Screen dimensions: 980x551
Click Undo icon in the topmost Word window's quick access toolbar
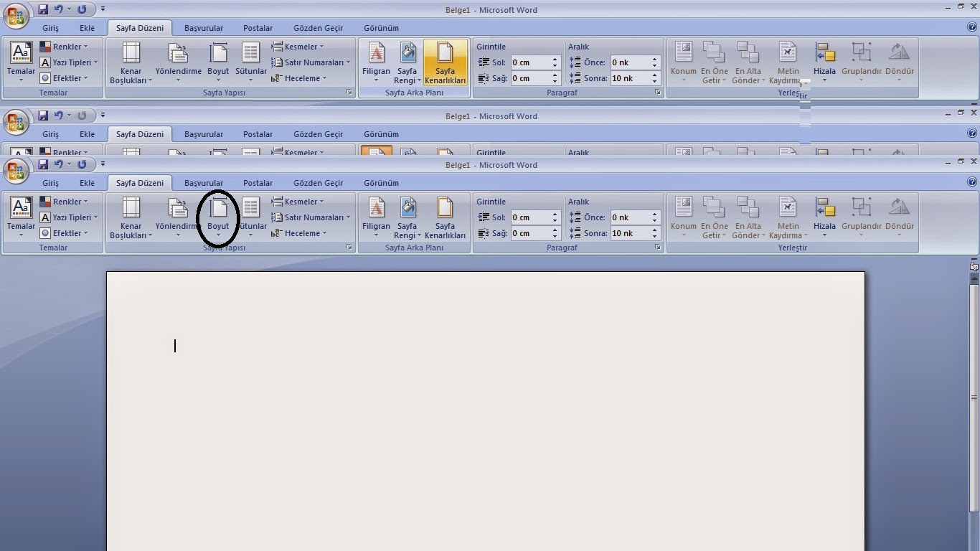(59, 9)
